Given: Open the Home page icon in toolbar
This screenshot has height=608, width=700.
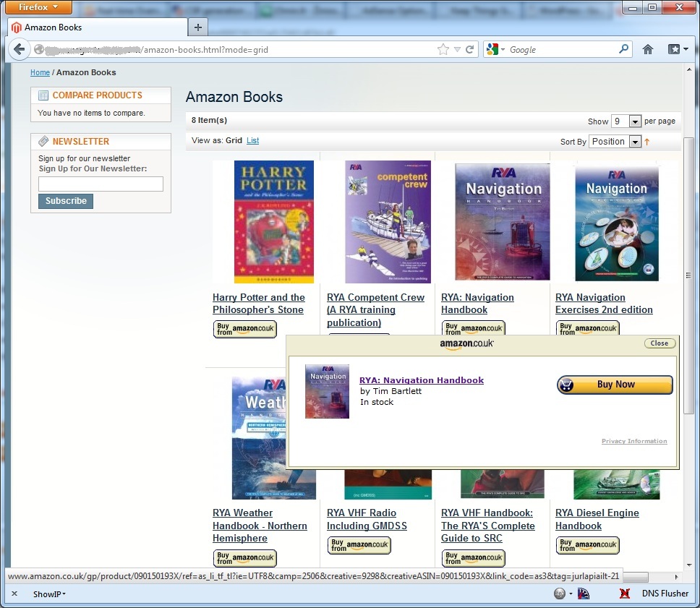Looking at the screenshot, I should 648,50.
